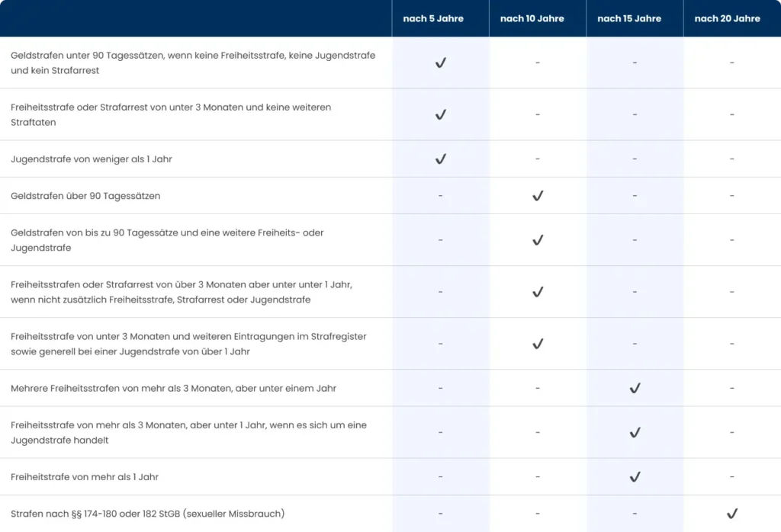The width and height of the screenshot is (781, 532).
Task: Click the 'nach 20 Jahre' column header
Action: click(727, 18)
